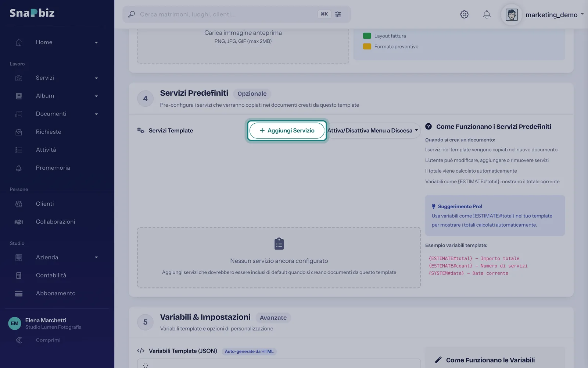
Task: Click the Variabili Template JSON editor field
Action: (279, 364)
